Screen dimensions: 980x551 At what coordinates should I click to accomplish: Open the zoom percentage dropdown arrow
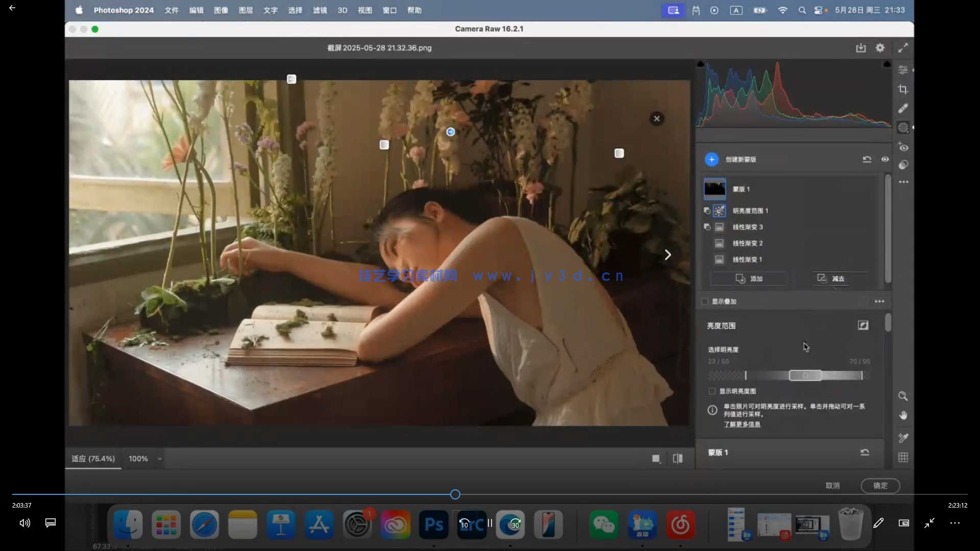[160, 459]
